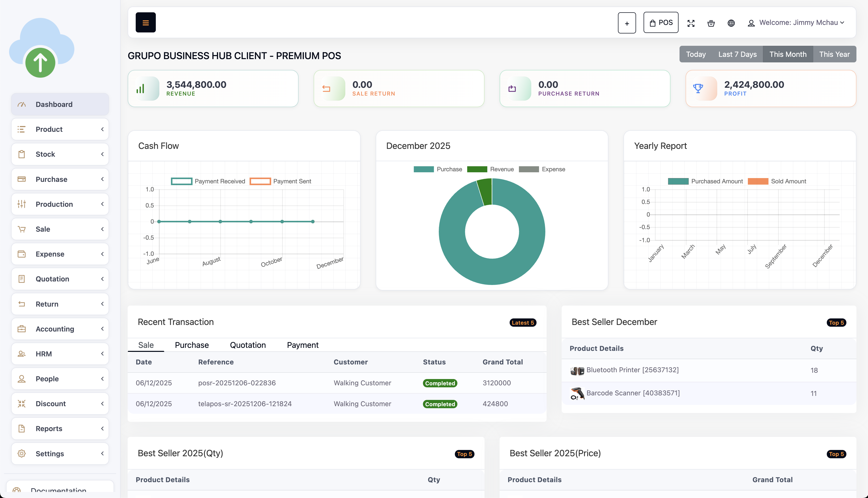Image resolution: width=868 pixels, height=498 pixels.
Task: Open the cash register icon
Action: [x=711, y=23]
